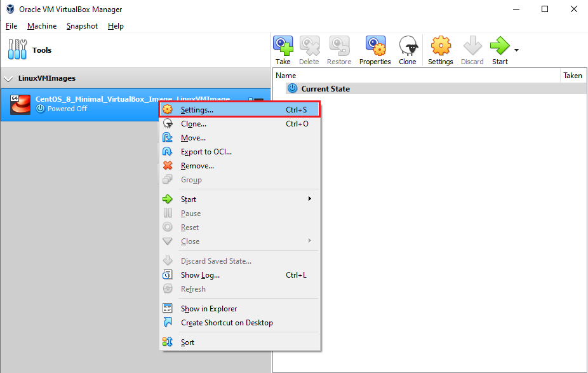Open the Machine menu
Viewport: 588px width, 373px height.
tap(42, 26)
